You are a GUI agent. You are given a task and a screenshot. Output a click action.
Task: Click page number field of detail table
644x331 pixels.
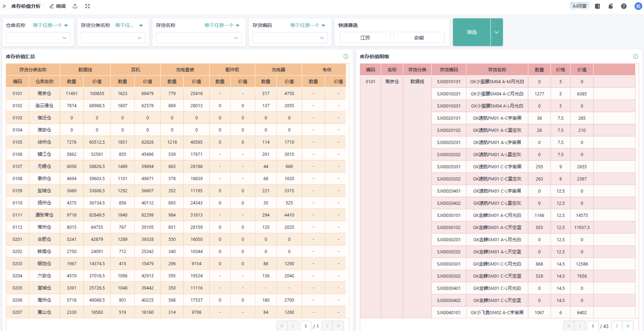[593, 326]
